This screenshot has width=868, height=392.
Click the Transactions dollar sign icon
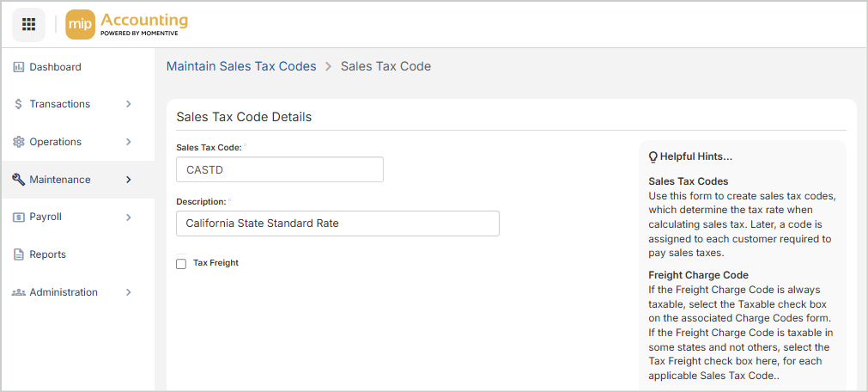click(18, 104)
